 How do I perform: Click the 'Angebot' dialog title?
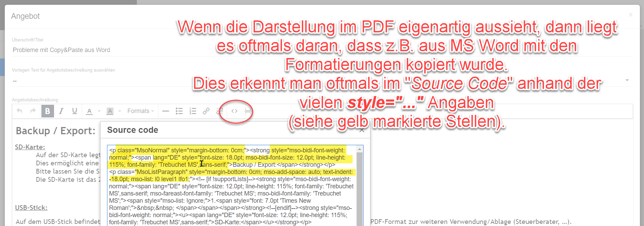[25, 16]
